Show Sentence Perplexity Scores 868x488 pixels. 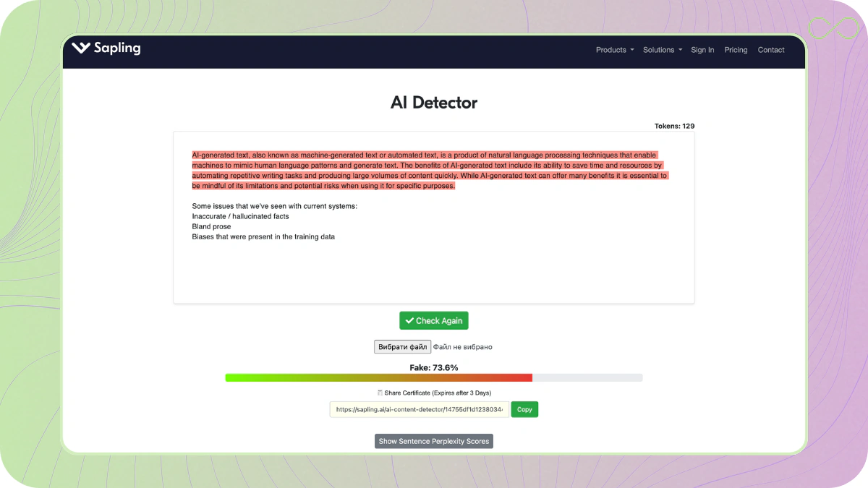tap(434, 441)
